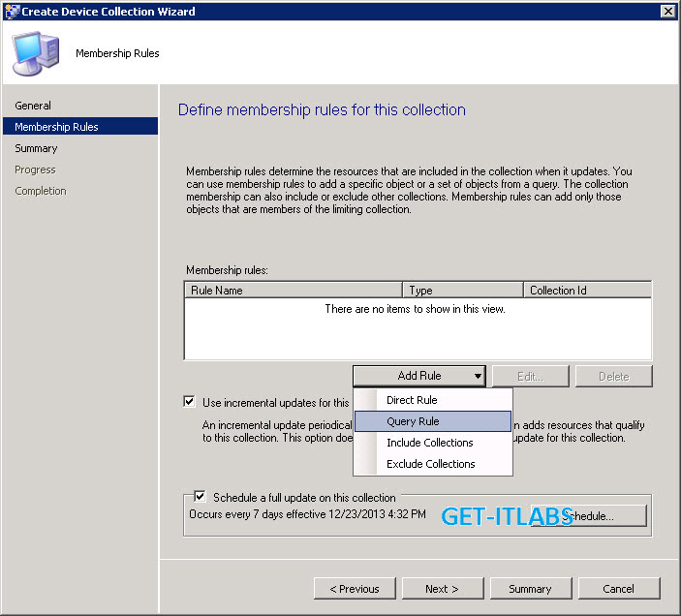The height and width of the screenshot is (616, 681).
Task: Toggle Schedule a full update checkbox
Action: coord(200,496)
